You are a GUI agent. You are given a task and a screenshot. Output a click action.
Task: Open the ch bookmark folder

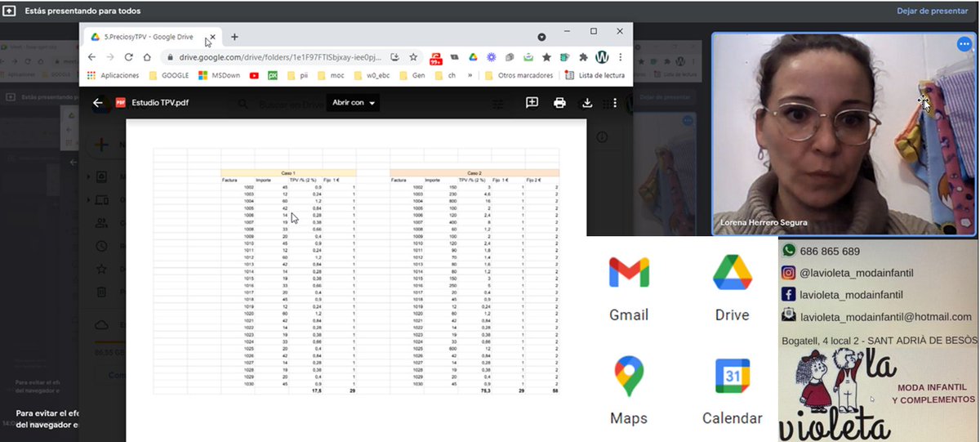(x=446, y=75)
